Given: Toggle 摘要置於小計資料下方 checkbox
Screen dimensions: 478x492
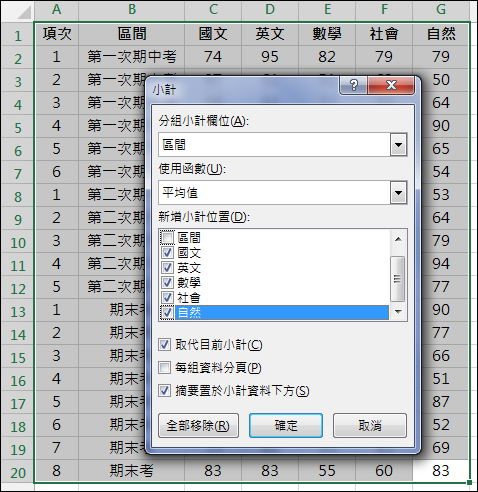Looking at the screenshot, I should [x=164, y=391].
